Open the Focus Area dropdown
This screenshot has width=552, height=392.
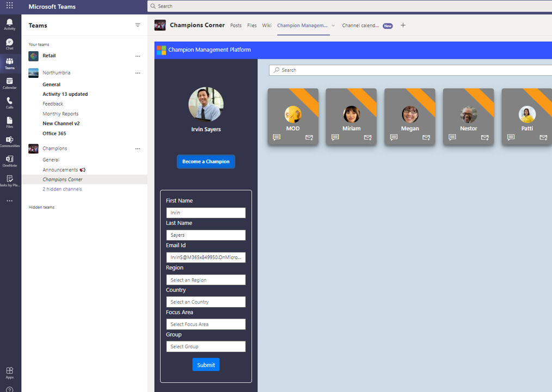point(206,324)
